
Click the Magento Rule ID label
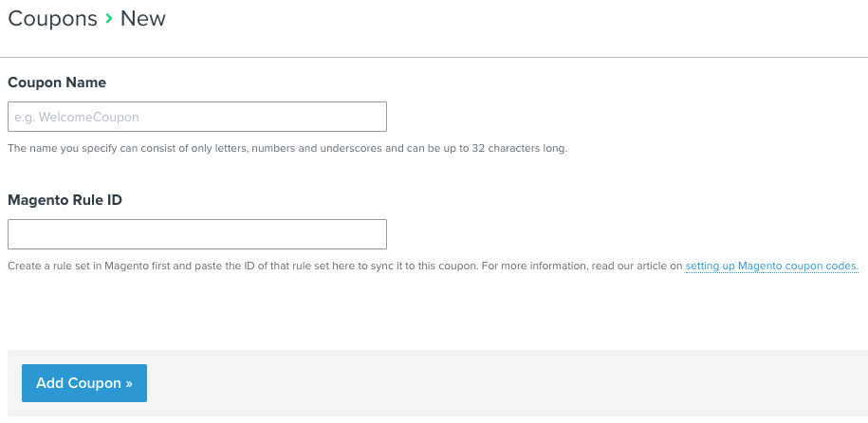pyautogui.click(x=65, y=200)
